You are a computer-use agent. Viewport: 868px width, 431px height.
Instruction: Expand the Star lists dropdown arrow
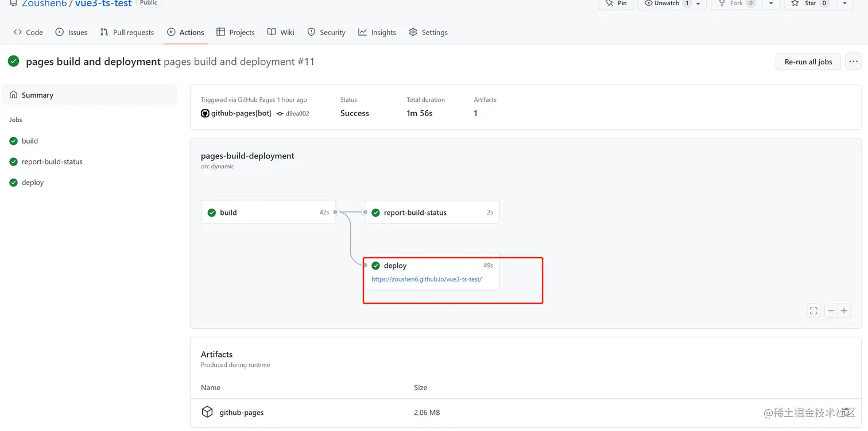[844, 3]
